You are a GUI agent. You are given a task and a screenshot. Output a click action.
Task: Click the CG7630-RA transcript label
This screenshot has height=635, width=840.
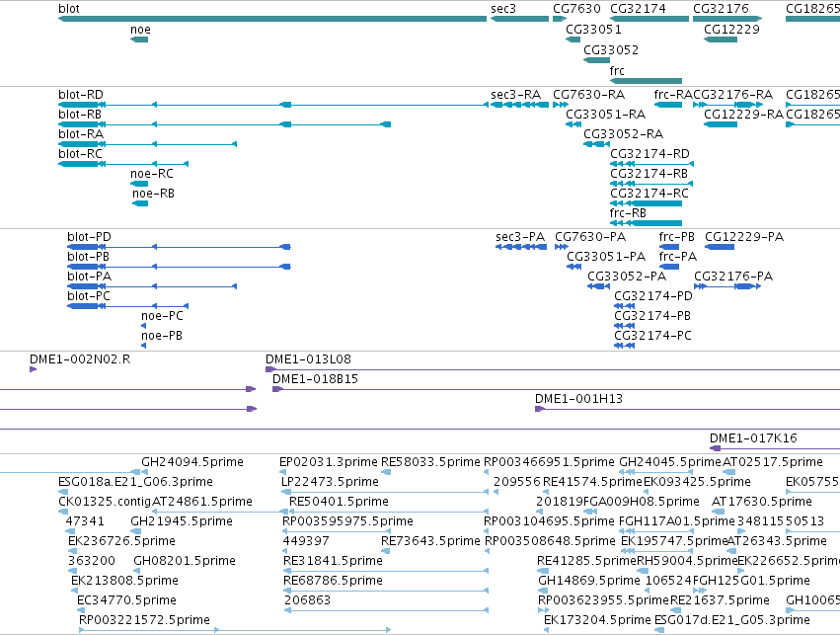(588, 95)
